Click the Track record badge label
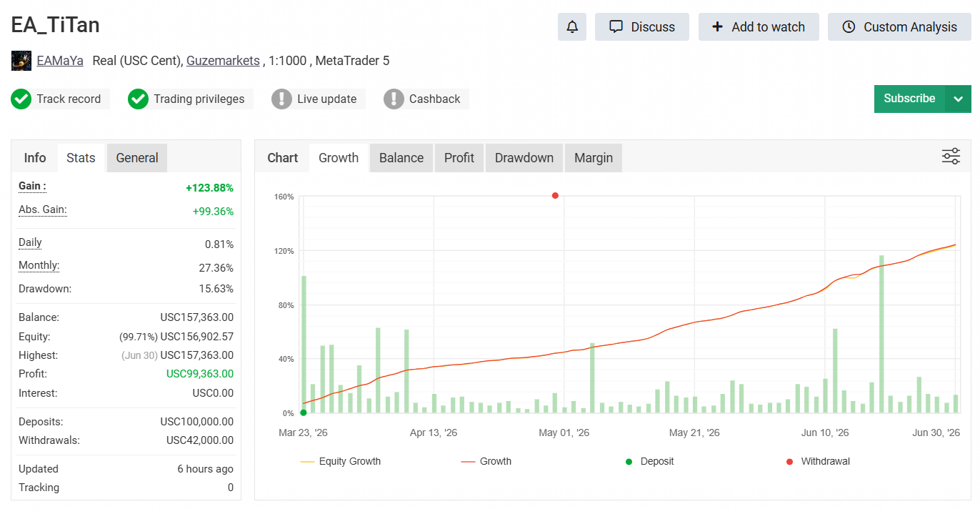Image resolution: width=980 pixels, height=509 pixels. point(69,99)
